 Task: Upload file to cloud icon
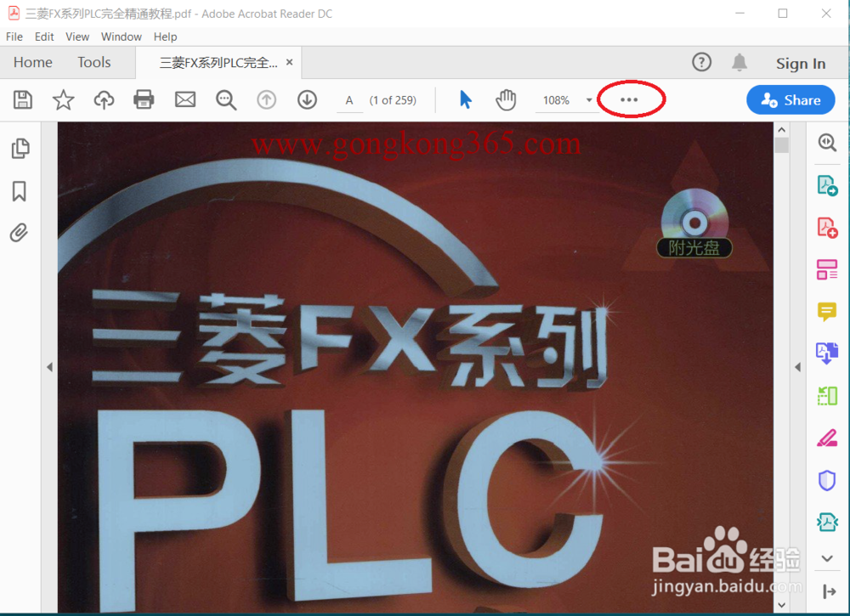coord(104,99)
